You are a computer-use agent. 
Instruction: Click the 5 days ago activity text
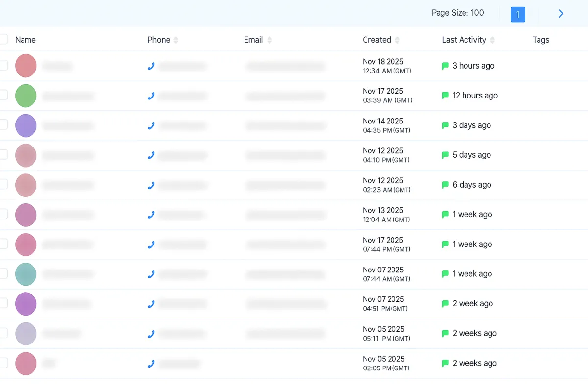click(472, 155)
